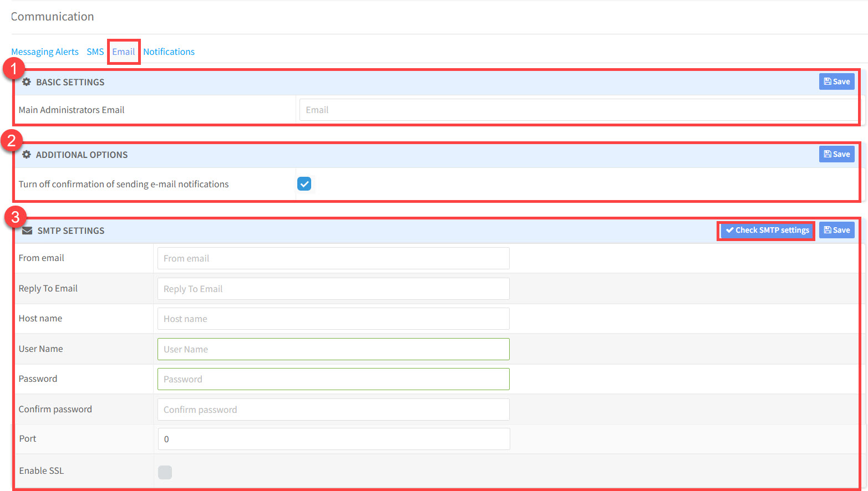This screenshot has height=491, width=868.
Task: Open the Messaging Alerts tab
Action: [x=45, y=52]
